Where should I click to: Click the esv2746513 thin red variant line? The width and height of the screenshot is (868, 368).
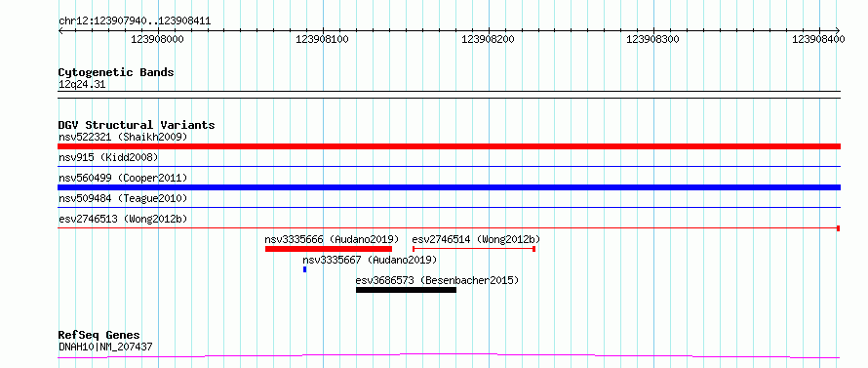point(448,227)
